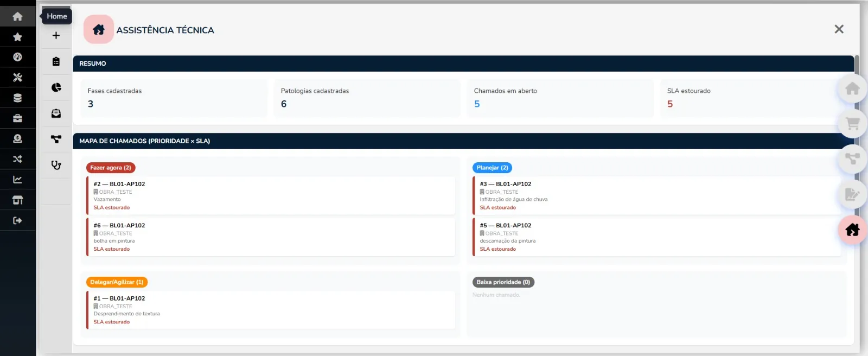Click the floating pink house repair button
868x356 pixels.
(852, 230)
